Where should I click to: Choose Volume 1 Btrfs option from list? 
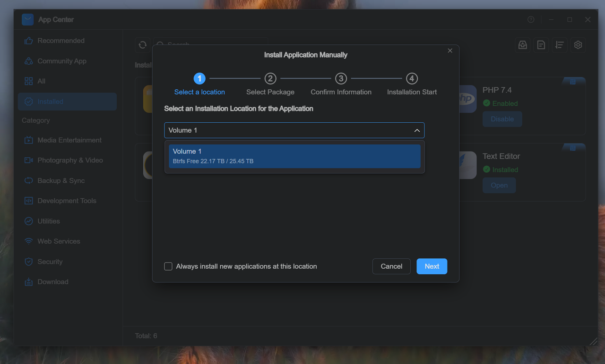(294, 156)
